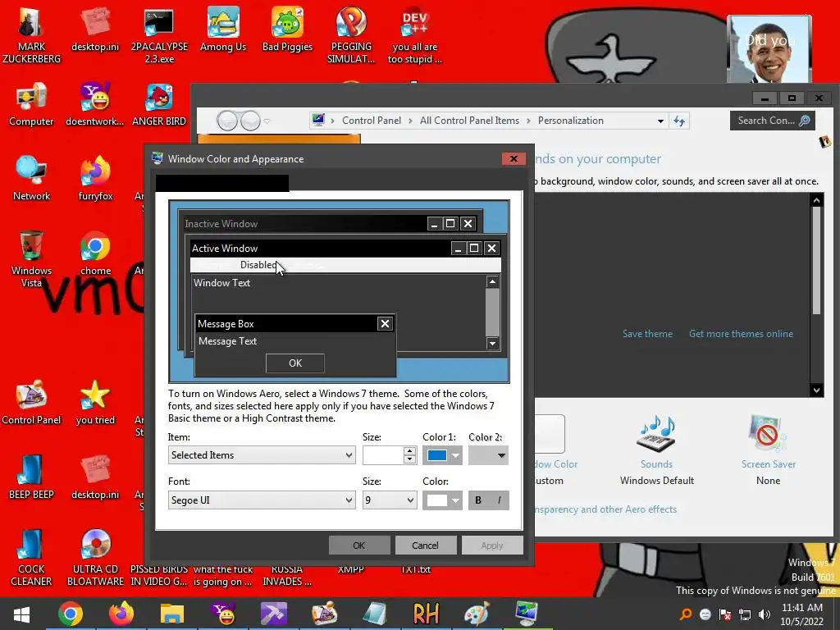Viewport: 840px width, 630px height.
Task: Open Firefox from the taskbar
Action: click(x=121, y=614)
